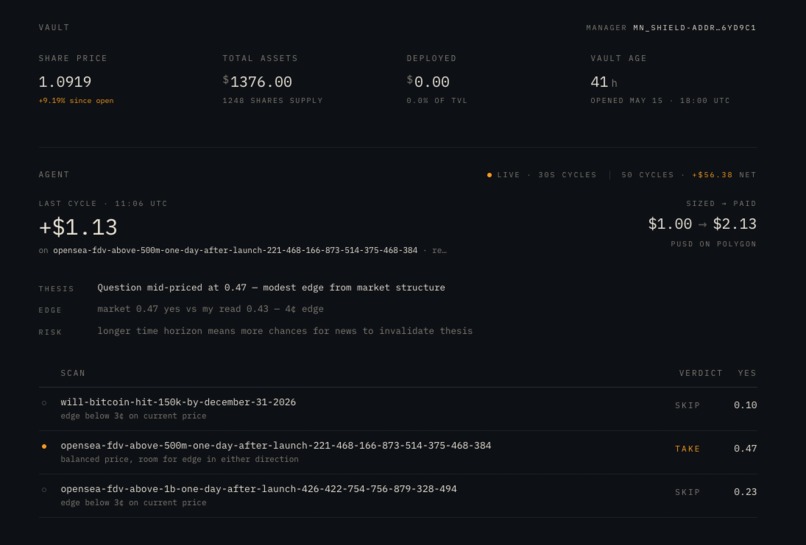Screen dimensions: 806x545
Task: Click the TAKE verdict label
Action: [x=687, y=449]
